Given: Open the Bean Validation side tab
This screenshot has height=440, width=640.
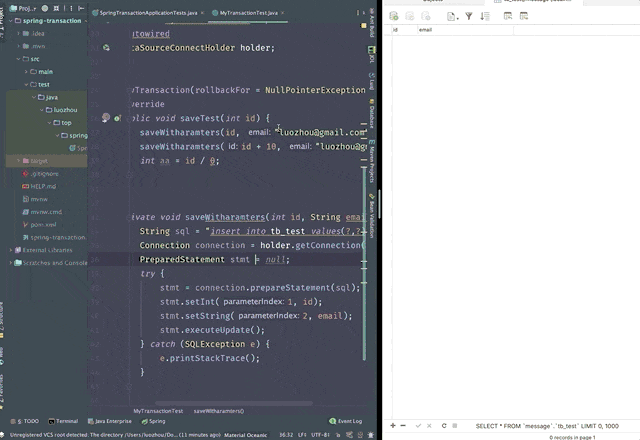Looking at the screenshot, I should click(x=372, y=216).
